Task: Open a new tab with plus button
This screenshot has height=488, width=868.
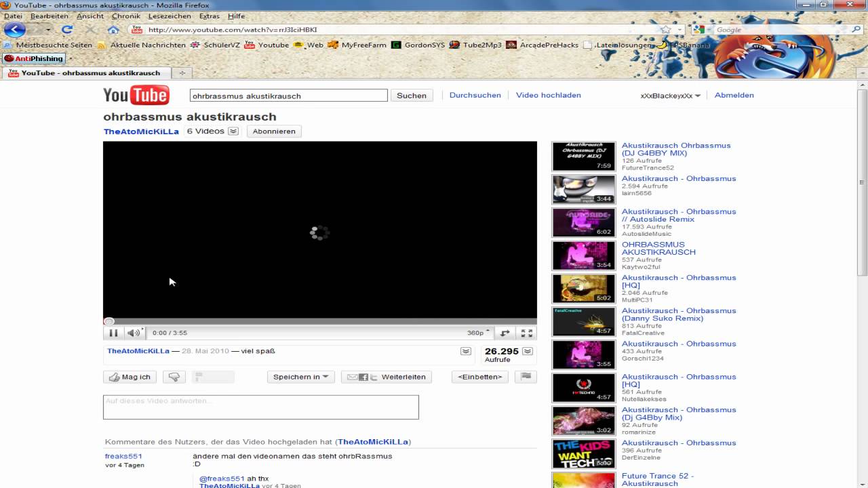Action: (182, 73)
